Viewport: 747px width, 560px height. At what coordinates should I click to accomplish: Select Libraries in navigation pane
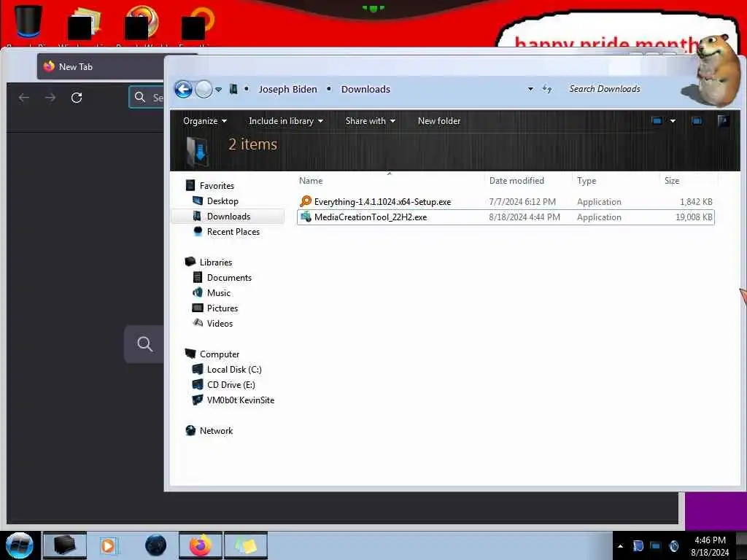click(216, 262)
